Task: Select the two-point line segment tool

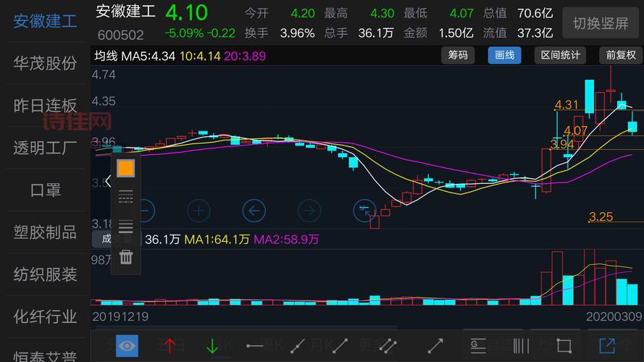Action: (340, 346)
